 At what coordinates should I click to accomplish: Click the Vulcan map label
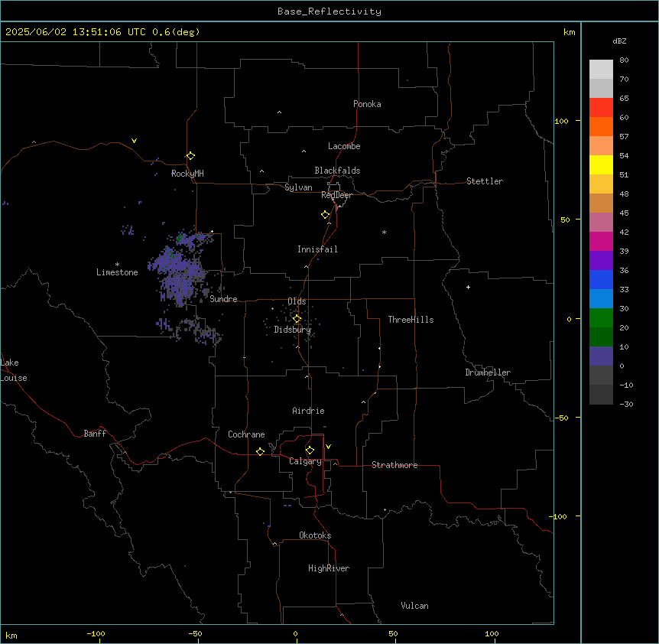point(415,606)
